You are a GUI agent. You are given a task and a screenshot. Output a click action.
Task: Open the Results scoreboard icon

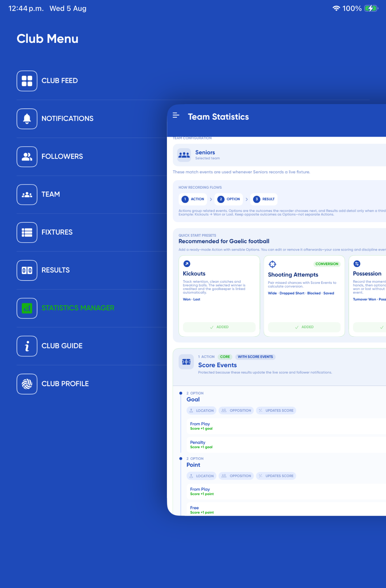click(27, 270)
